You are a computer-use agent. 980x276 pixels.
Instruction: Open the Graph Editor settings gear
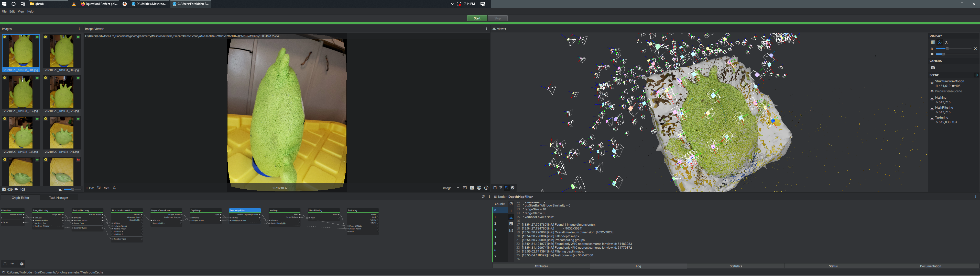pos(22,264)
